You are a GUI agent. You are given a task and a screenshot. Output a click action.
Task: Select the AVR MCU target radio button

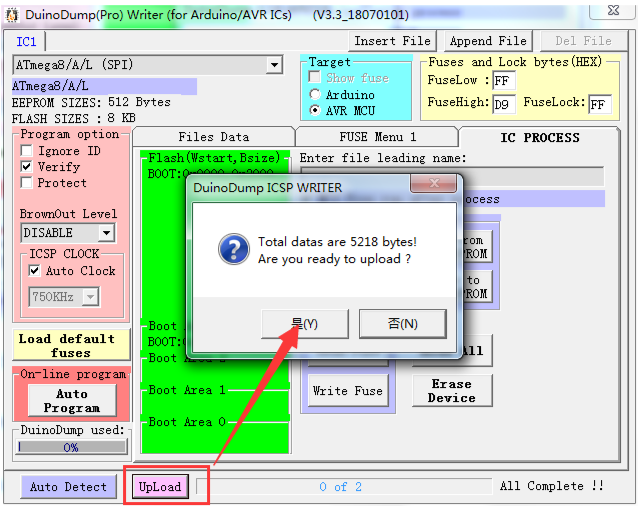[315, 111]
